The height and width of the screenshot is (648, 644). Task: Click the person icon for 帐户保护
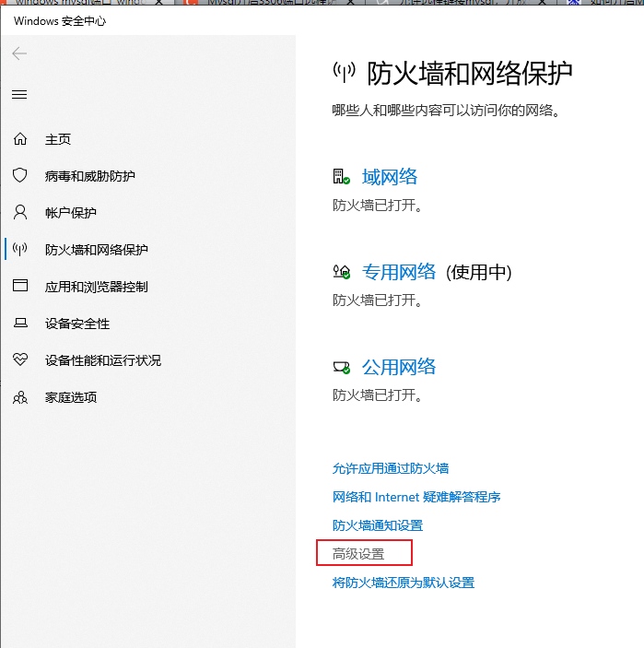click(x=20, y=212)
